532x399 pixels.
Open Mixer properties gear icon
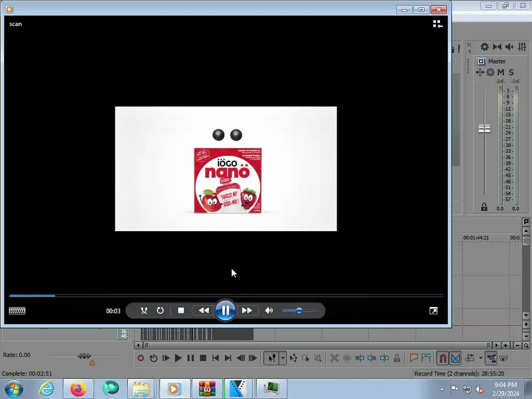coord(485,47)
